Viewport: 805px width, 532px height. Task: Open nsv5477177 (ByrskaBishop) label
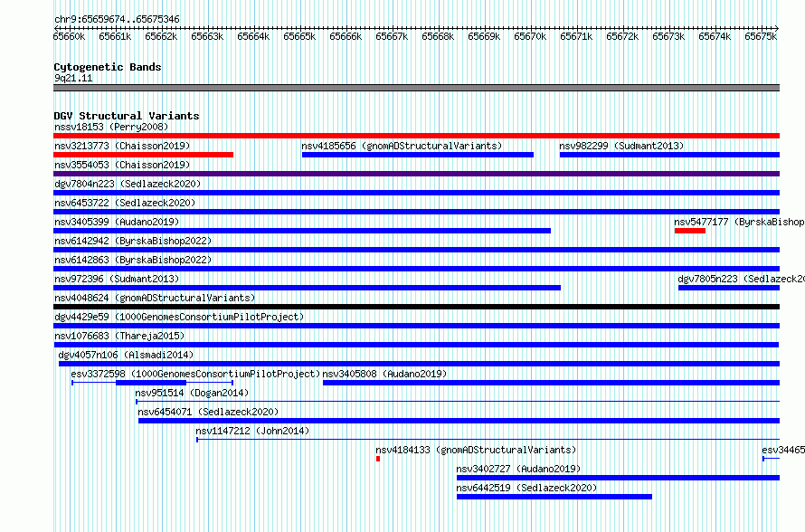coord(739,222)
